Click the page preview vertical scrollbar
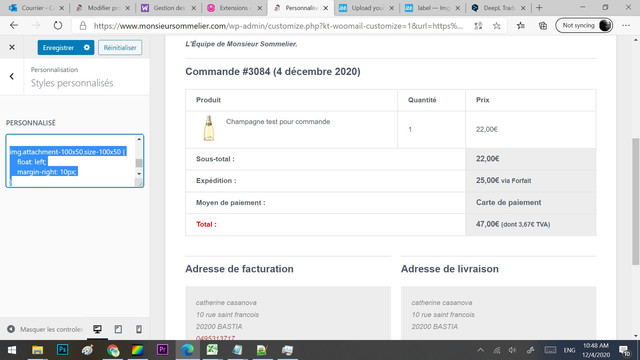This screenshot has height=360, width=640. [636, 201]
